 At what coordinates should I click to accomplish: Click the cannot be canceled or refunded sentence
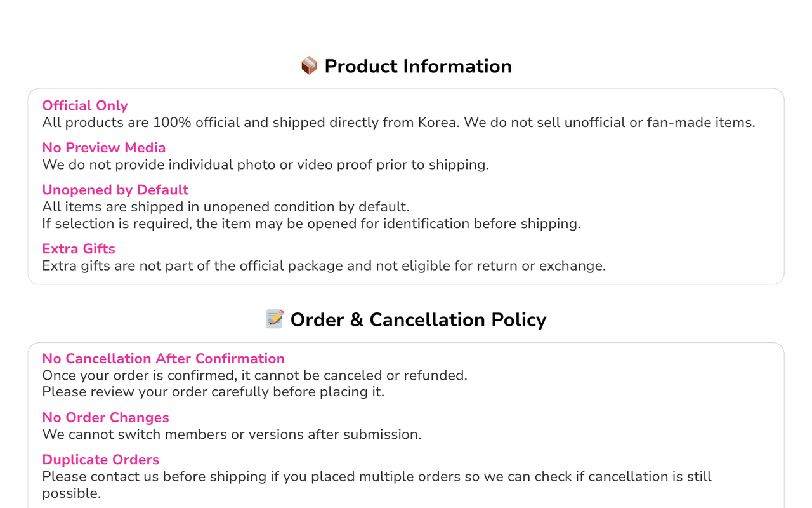254,375
